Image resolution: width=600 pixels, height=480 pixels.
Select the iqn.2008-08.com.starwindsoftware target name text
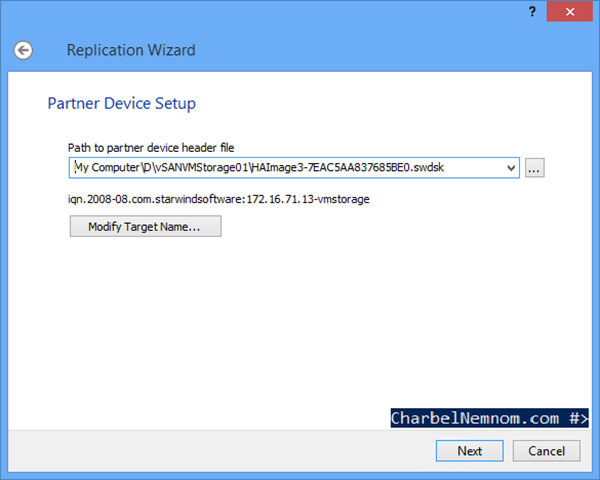coord(219,199)
